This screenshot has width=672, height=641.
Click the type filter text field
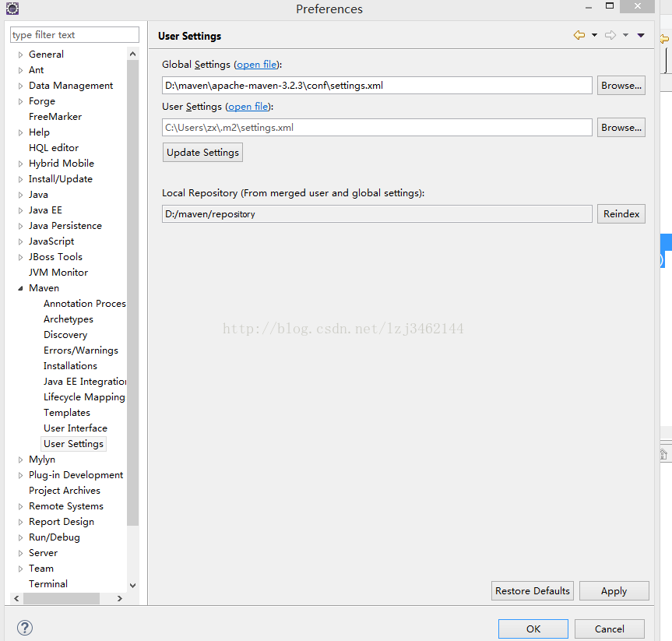click(75, 35)
